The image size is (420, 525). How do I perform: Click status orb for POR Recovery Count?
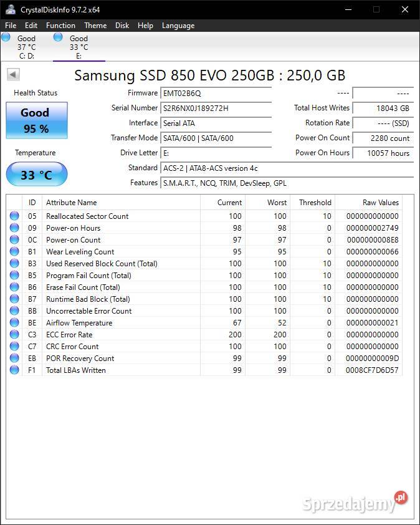14,358
